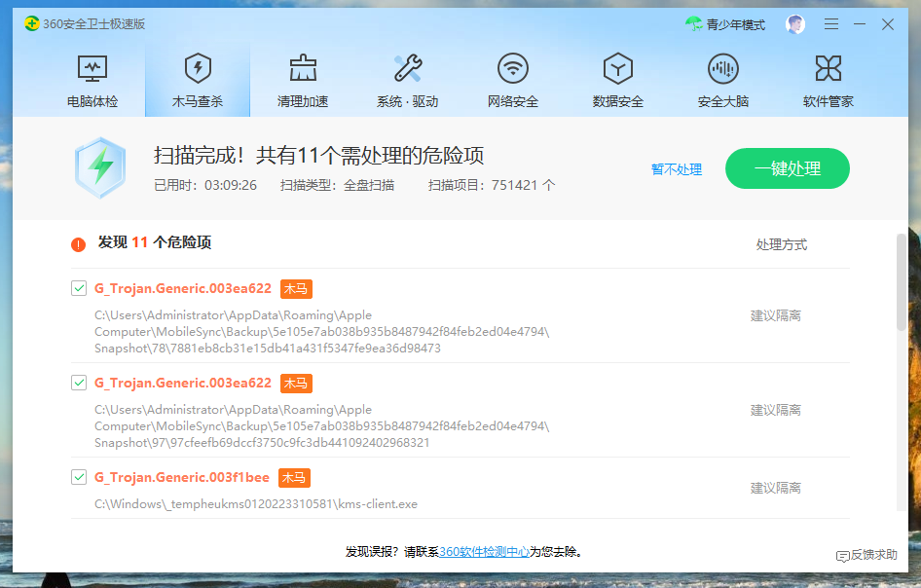Click the red danger exclamation icon
This screenshot has height=588, width=921.
[x=78, y=244]
